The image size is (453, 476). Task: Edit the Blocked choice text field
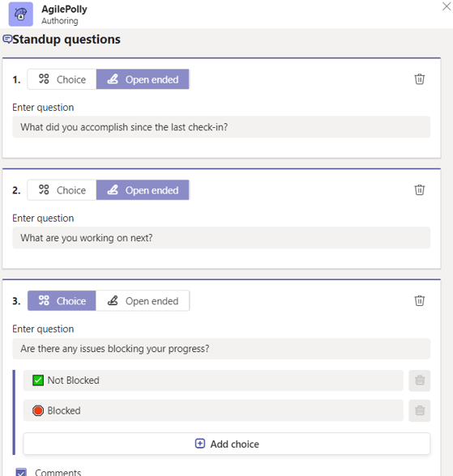pyautogui.click(x=213, y=410)
